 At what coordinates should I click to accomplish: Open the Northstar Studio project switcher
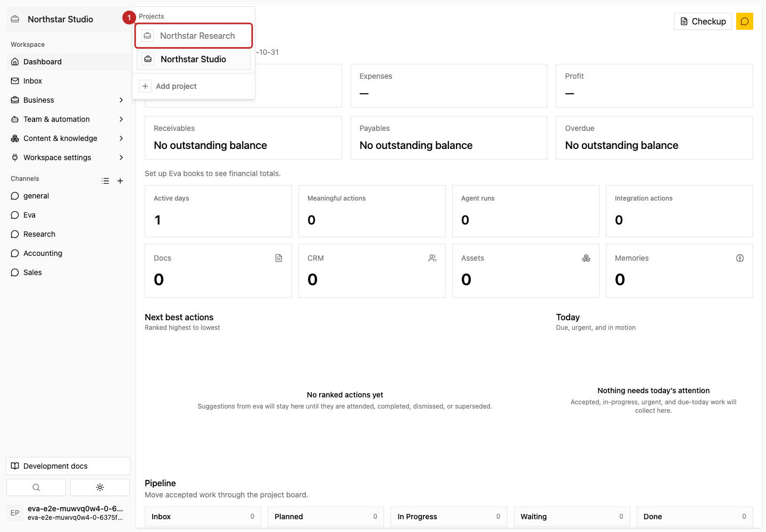(68, 19)
